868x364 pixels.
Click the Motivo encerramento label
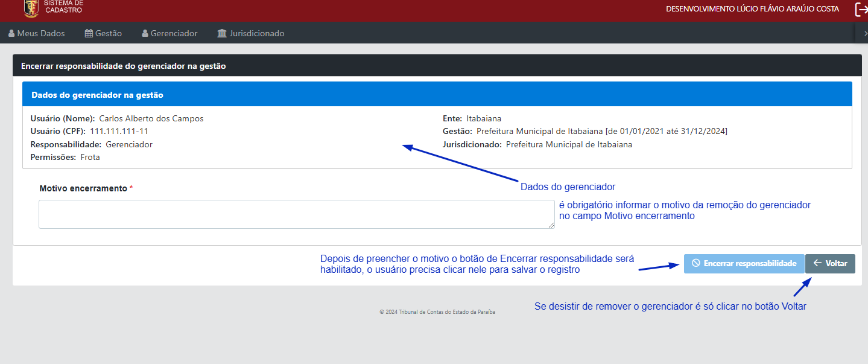click(x=83, y=188)
